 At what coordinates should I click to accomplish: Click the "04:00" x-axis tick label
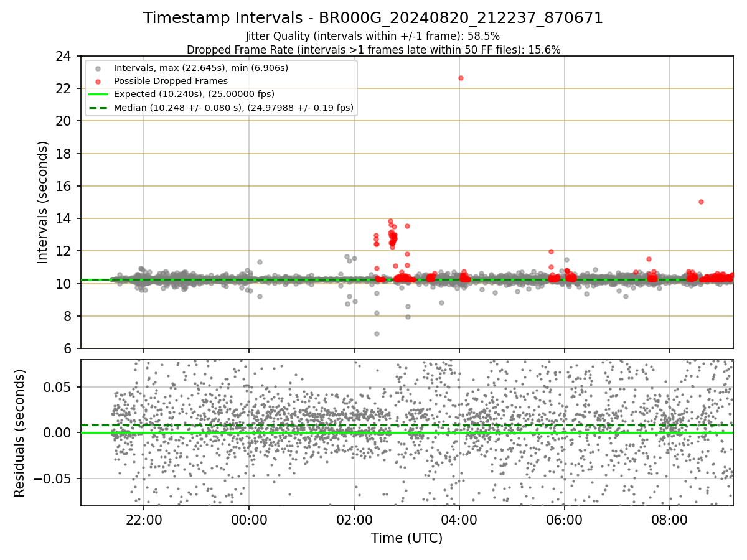click(x=459, y=520)
